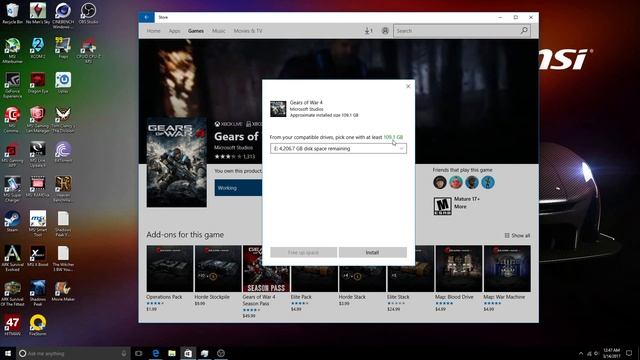Open the Store account profile icon
The image size is (640, 360).
[385, 31]
